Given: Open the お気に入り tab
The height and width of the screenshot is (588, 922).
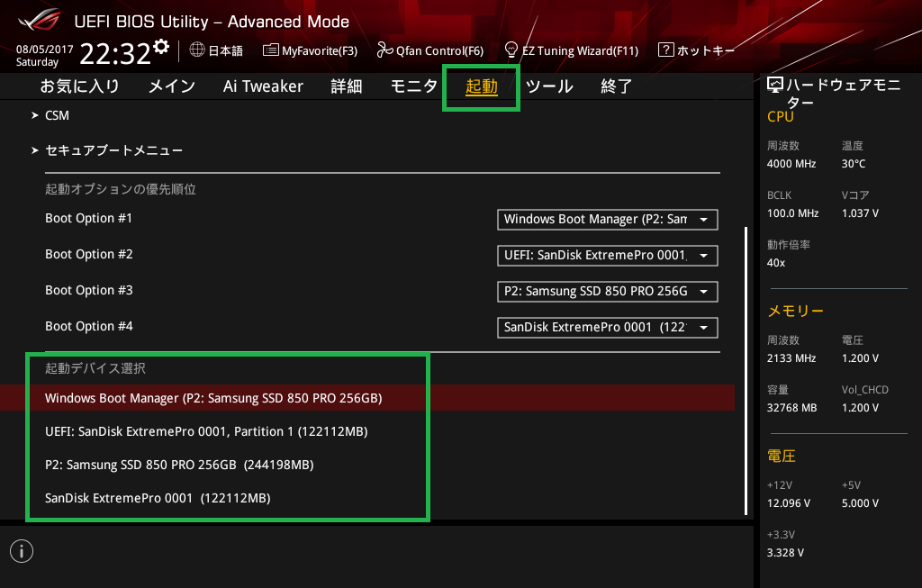Looking at the screenshot, I should pyautogui.click(x=79, y=86).
